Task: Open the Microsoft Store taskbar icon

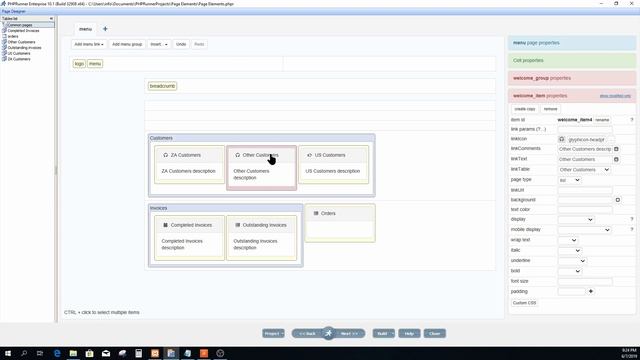Action: (x=89, y=353)
